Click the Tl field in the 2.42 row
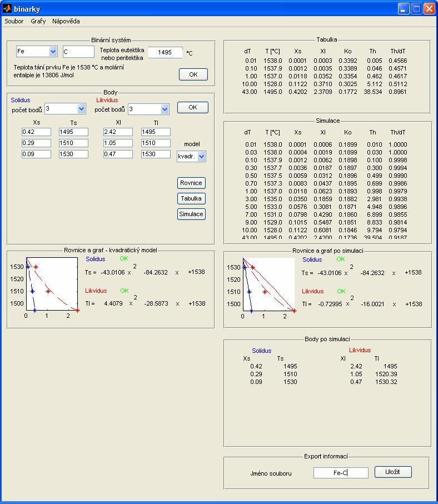Viewport: 438px width, 504px height. point(156,132)
